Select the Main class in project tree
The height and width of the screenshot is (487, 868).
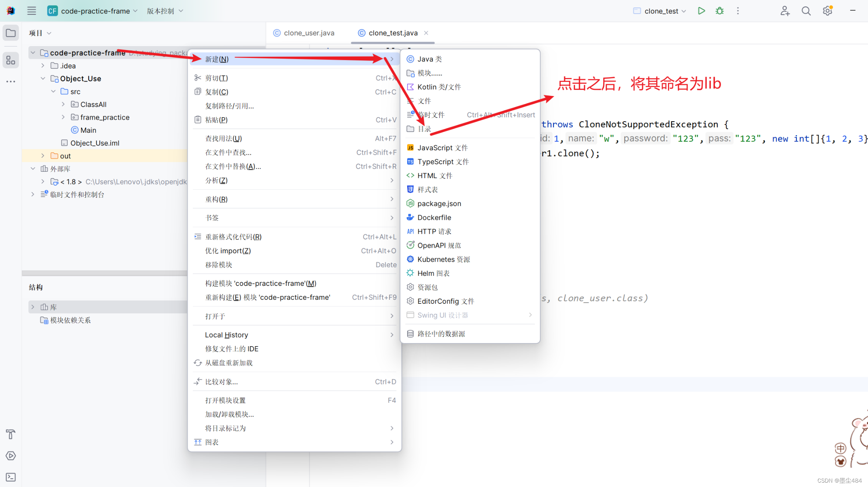pos(88,130)
